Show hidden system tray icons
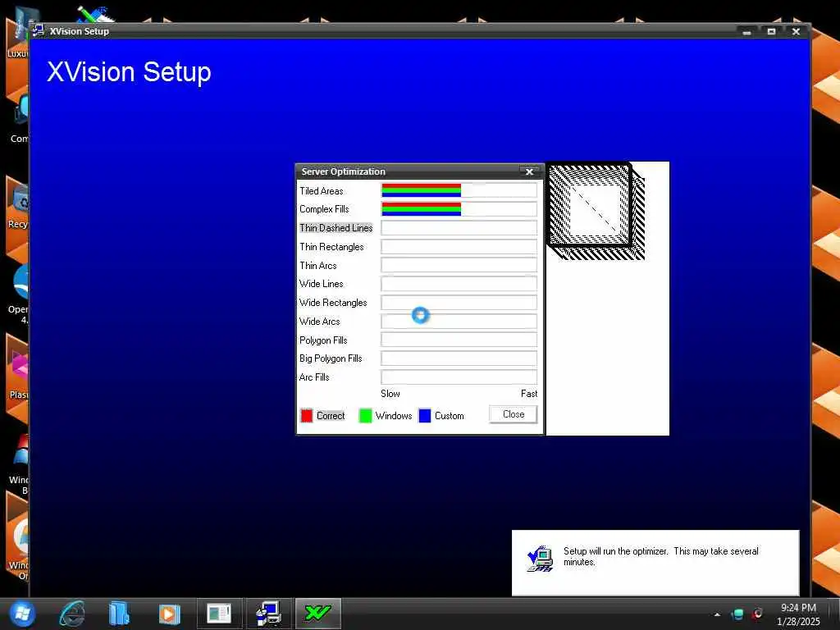840x630 pixels. (x=717, y=614)
